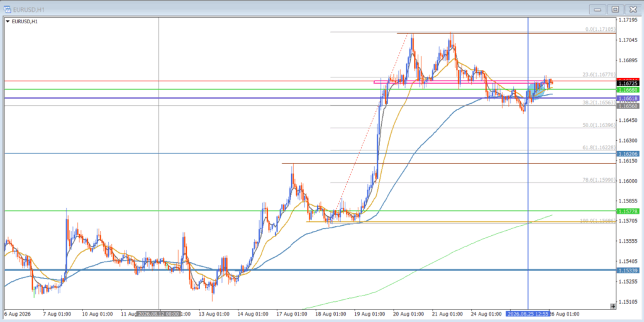The height and width of the screenshot is (322, 644).
Task: Click the 6 Aug 2026 time axis label
Action: pyautogui.click(x=18, y=314)
